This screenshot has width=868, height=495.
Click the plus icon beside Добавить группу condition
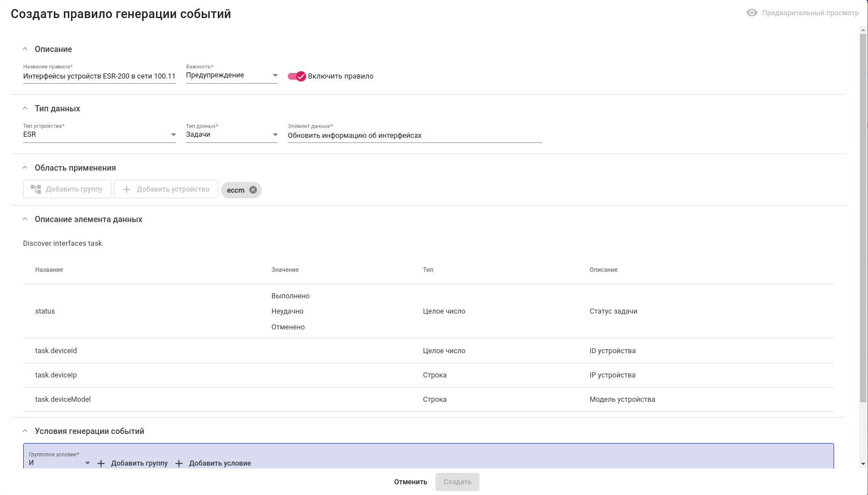(101, 463)
